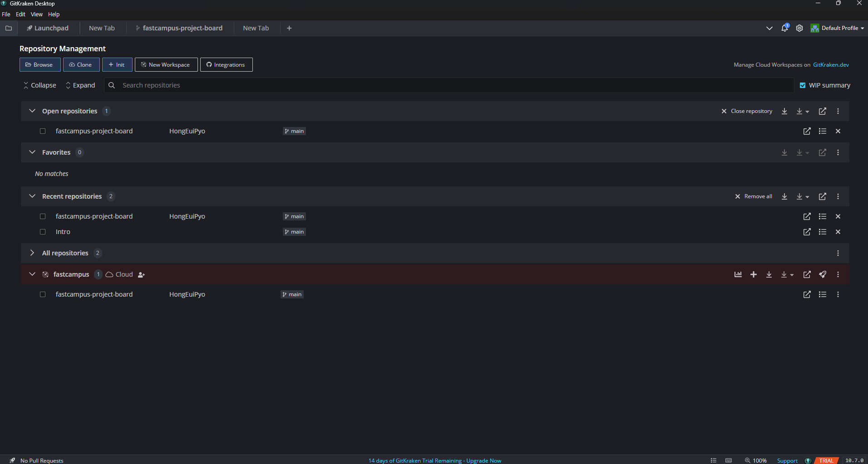Collapse the Favorites section

point(32,152)
